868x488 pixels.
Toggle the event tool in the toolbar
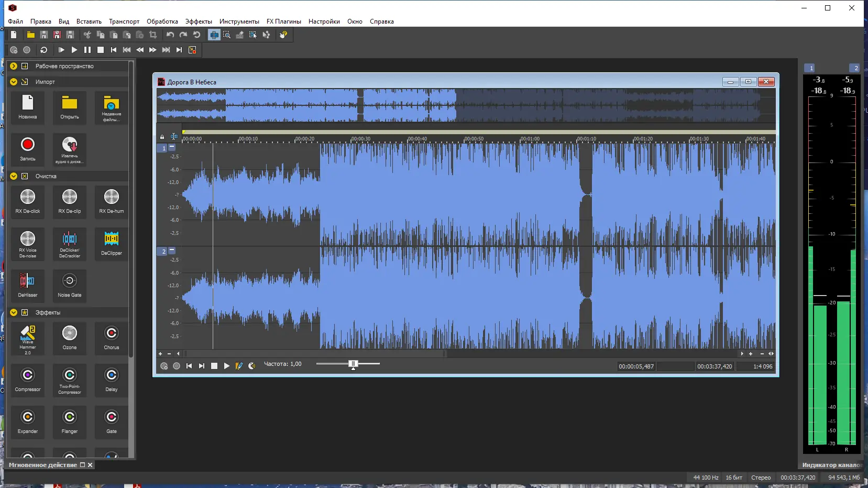pyautogui.click(x=253, y=35)
